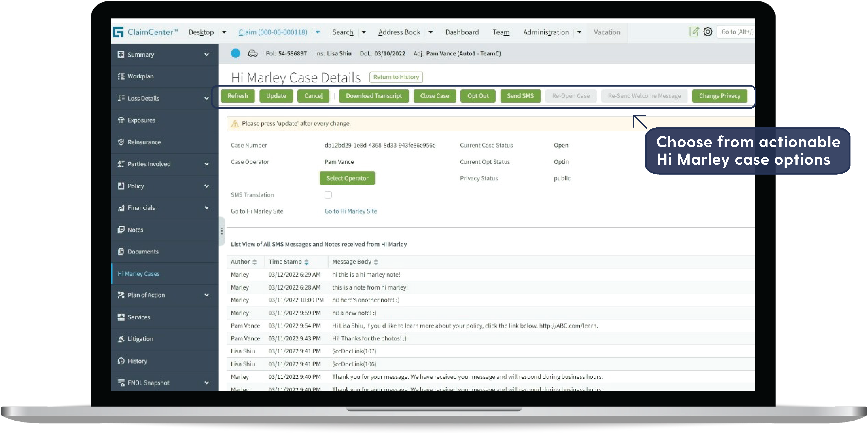Enable the SMS Translation checkbox
Image resolution: width=868 pixels, height=433 pixels.
pyautogui.click(x=328, y=195)
